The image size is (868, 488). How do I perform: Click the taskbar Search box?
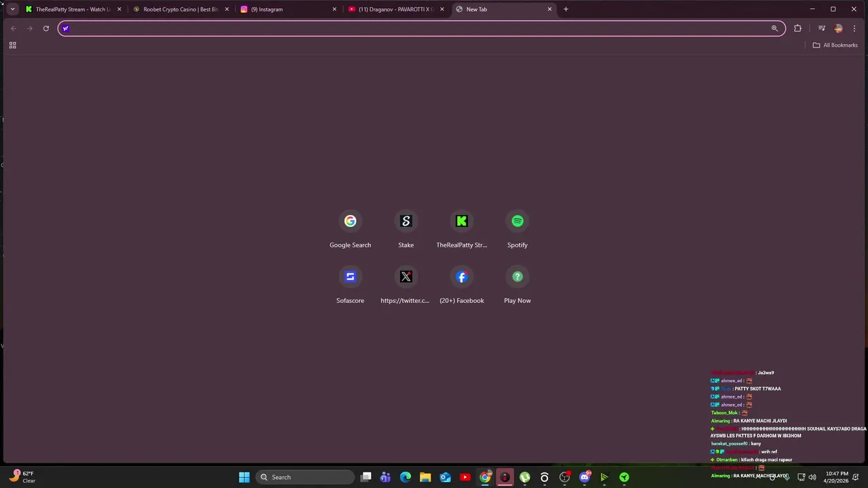(304, 477)
